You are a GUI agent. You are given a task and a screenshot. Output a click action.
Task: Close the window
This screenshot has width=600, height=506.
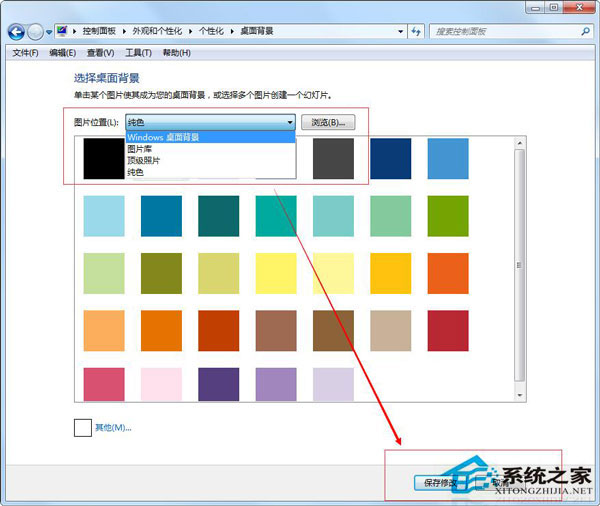[579, 8]
